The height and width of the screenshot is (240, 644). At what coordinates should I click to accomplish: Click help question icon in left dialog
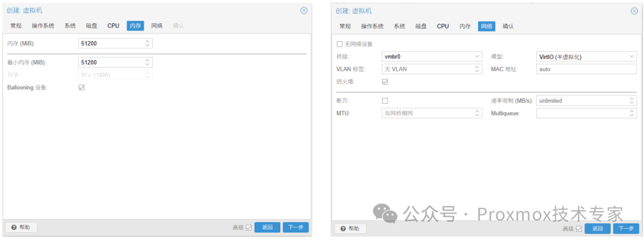(14, 227)
